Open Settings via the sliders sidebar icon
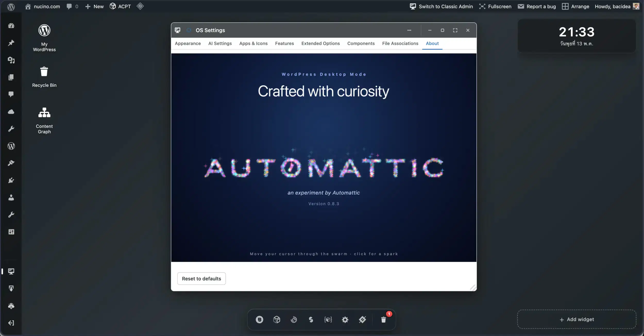The height and width of the screenshot is (336, 644). 11,232
